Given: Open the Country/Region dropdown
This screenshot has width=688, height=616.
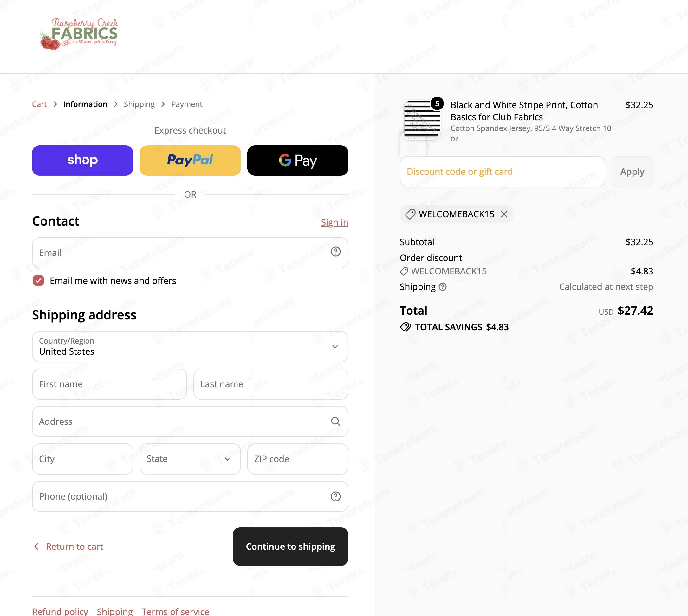Looking at the screenshot, I should click(x=190, y=347).
